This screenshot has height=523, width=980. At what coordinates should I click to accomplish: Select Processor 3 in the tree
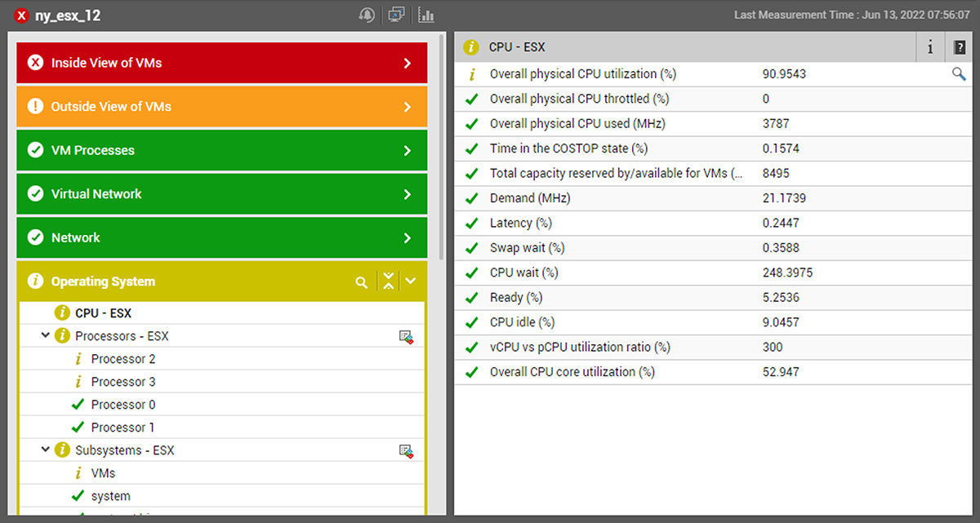(123, 382)
